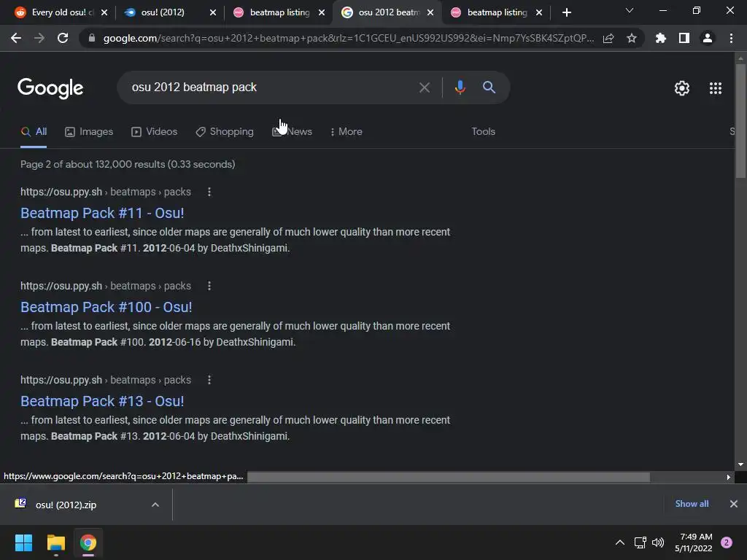Toggle the Chrome side panel
The image size is (747, 560).
coord(684,38)
